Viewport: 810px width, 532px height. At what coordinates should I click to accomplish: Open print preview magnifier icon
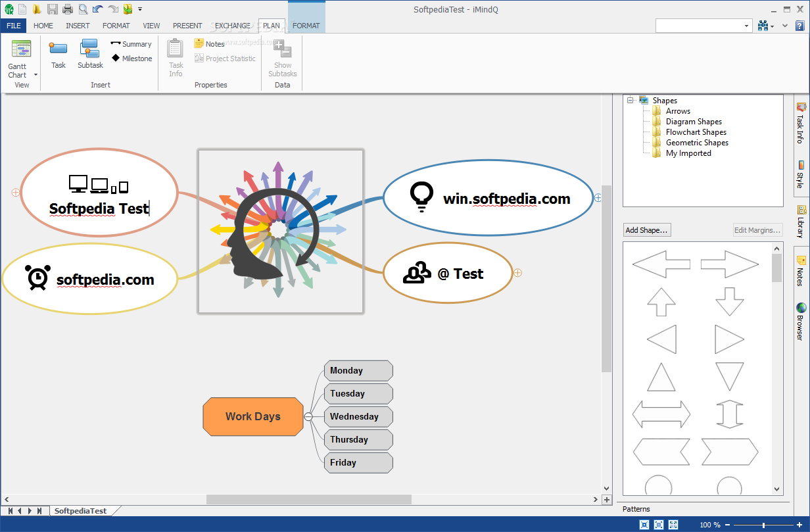83,9
